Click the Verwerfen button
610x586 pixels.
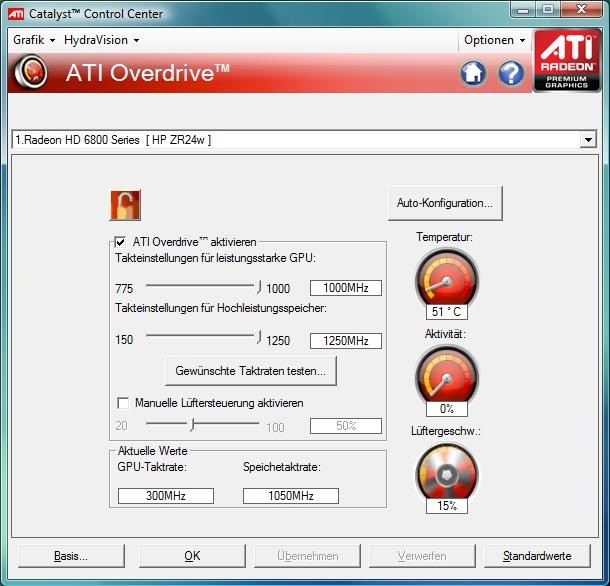coord(422,556)
